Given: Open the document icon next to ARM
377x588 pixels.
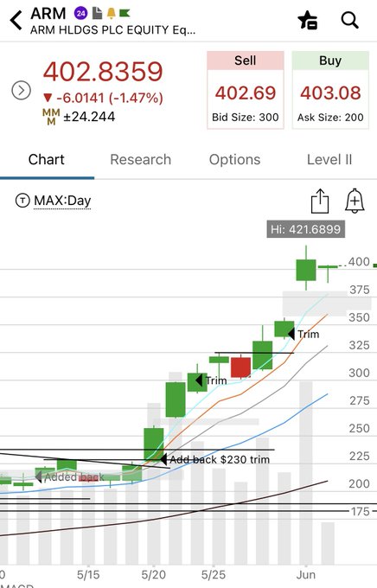Looking at the screenshot, I should pos(97,14).
